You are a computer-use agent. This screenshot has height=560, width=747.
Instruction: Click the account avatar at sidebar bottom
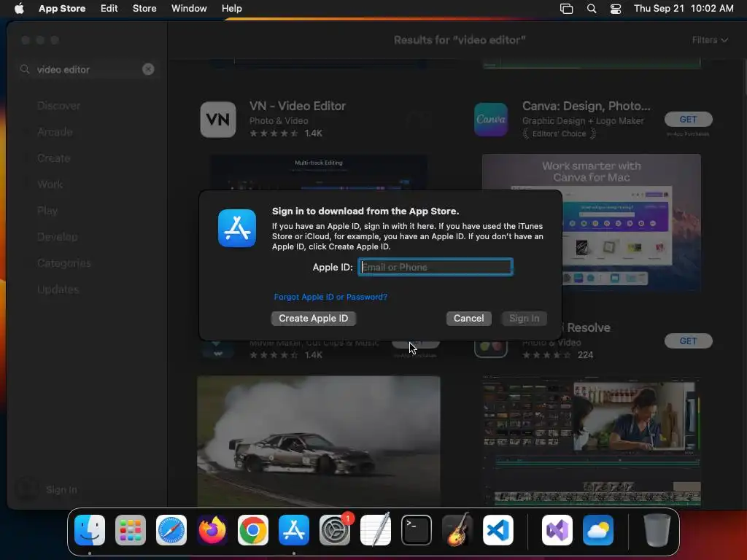(27, 489)
